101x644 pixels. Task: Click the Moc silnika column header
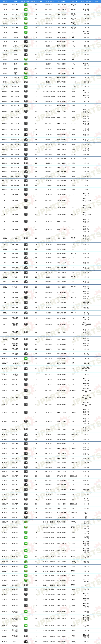click(61, 1)
